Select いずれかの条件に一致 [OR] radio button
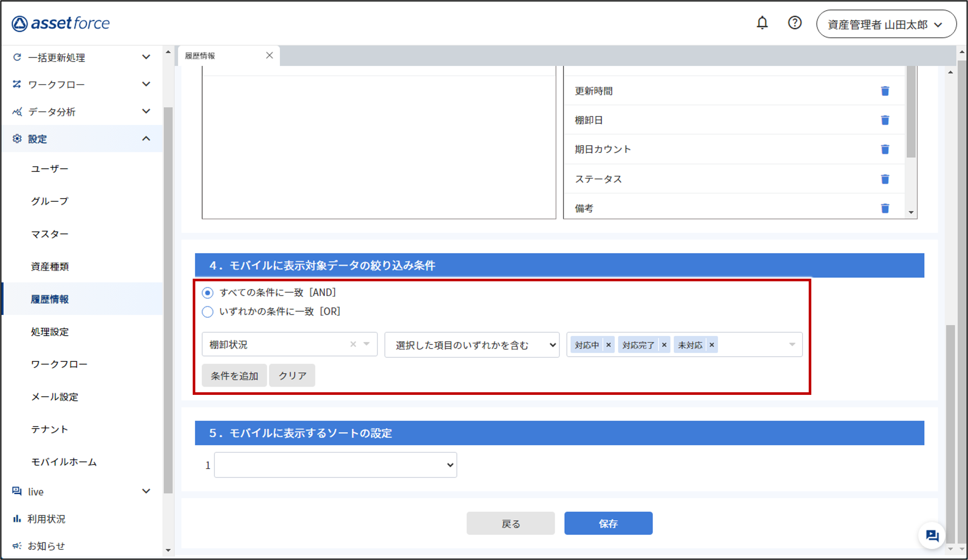968x560 pixels. (208, 312)
